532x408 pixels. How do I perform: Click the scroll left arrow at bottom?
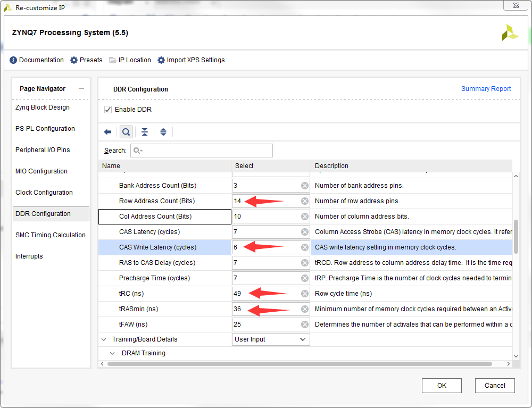click(103, 364)
